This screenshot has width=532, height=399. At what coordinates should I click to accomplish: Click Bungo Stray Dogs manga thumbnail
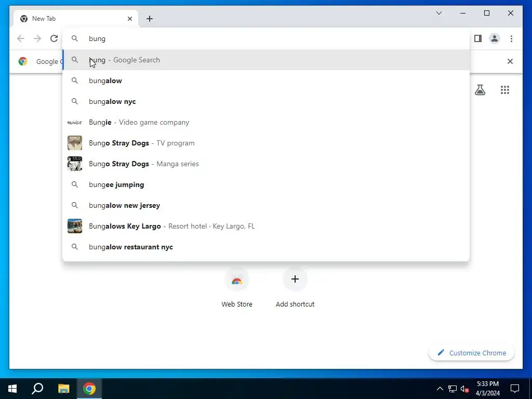coord(75,164)
